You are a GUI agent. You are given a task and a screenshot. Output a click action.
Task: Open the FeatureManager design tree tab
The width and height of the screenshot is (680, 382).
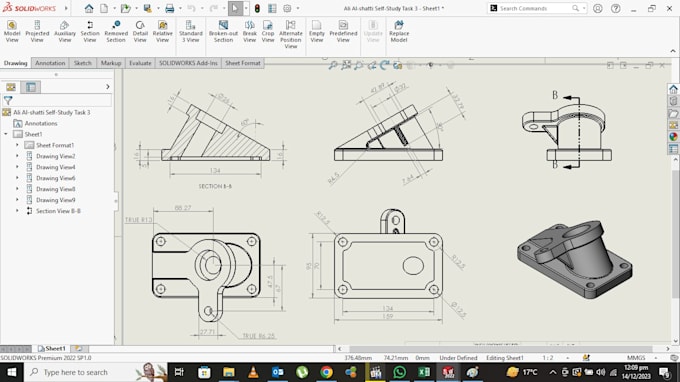[x=11, y=87]
